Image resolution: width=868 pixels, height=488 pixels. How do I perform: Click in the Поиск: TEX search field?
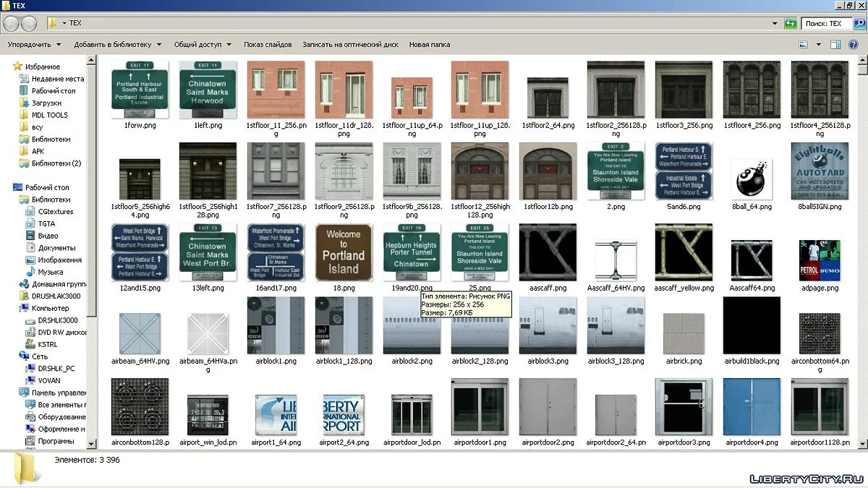click(825, 23)
